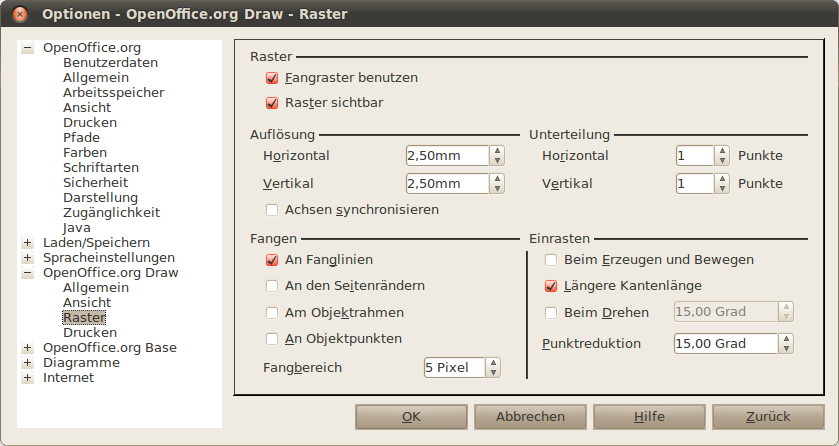Click the OK button

pyautogui.click(x=410, y=417)
